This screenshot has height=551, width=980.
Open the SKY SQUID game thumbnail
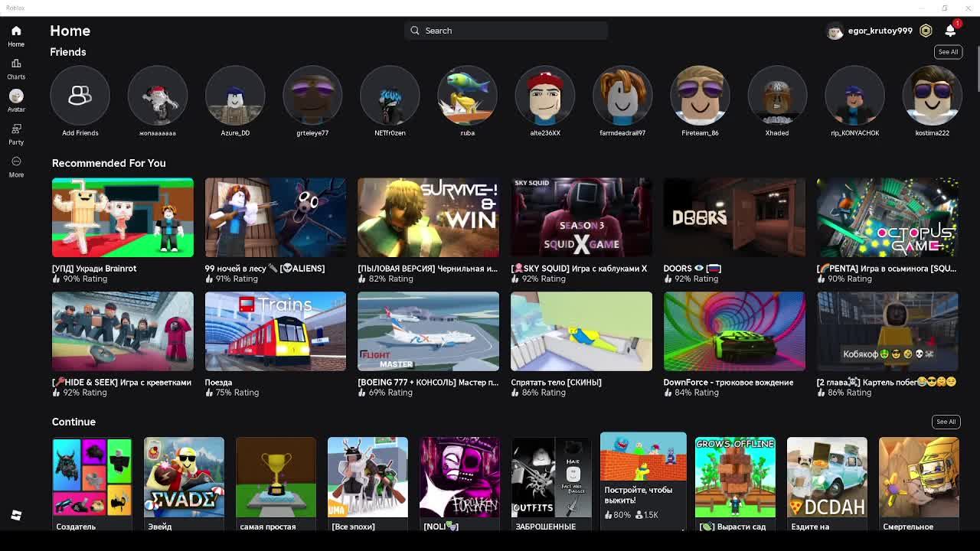[x=581, y=217]
